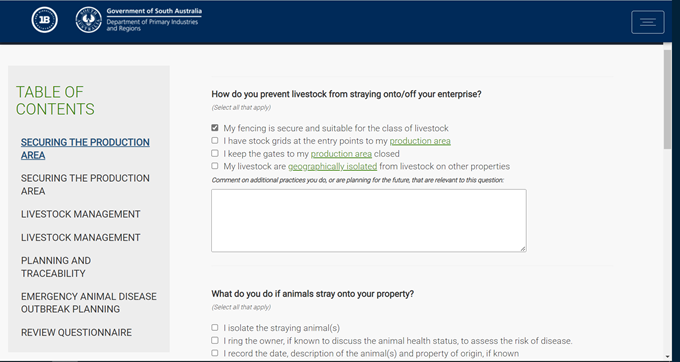This screenshot has height=362, width=680.
Task: Open the geographically isolated glossary link
Action: pyautogui.click(x=332, y=166)
